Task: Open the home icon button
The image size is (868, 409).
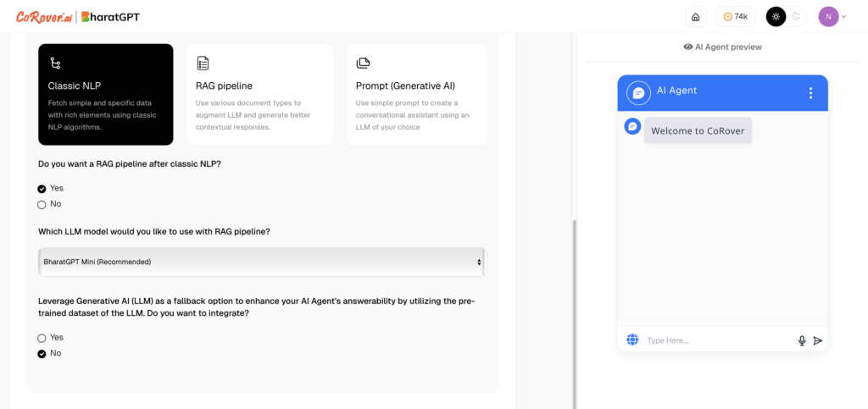Action: coord(695,17)
